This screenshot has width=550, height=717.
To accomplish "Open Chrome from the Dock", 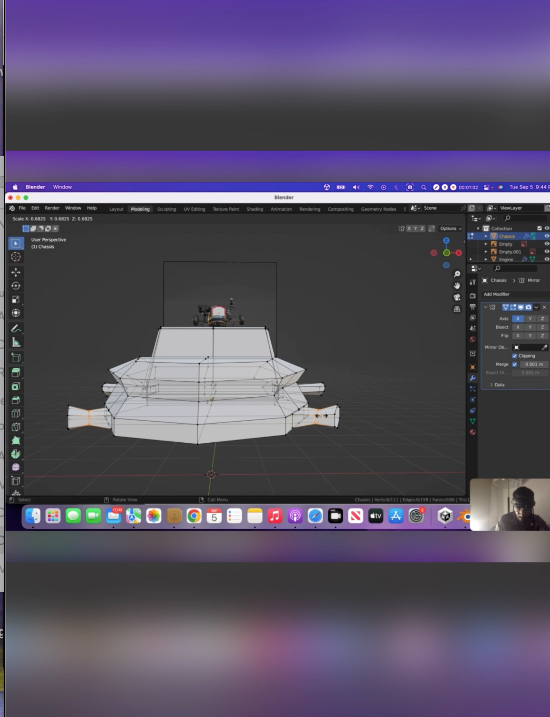I will point(194,516).
